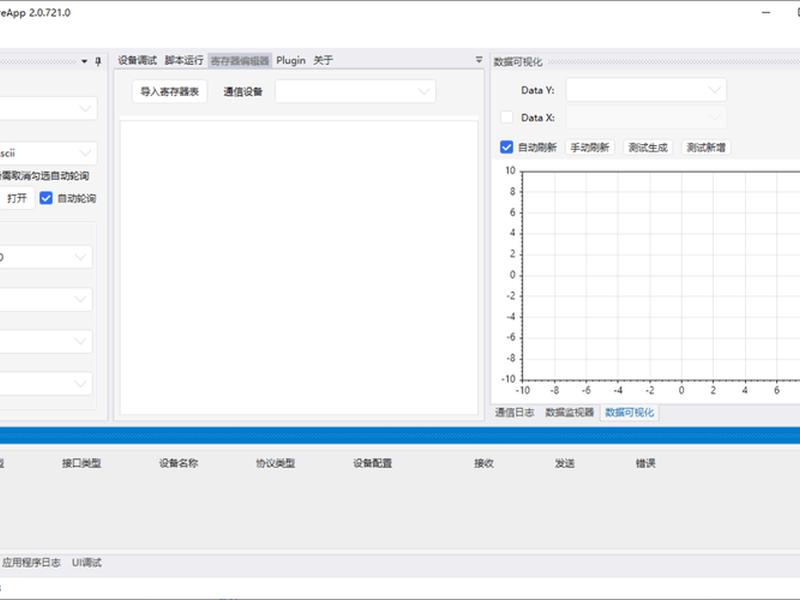Minimize the application window

pos(766,12)
